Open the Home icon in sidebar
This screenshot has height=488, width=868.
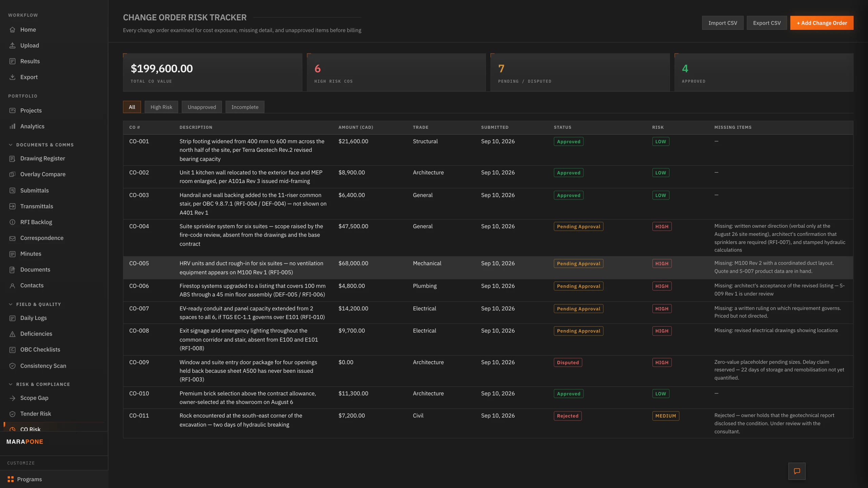click(13, 29)
